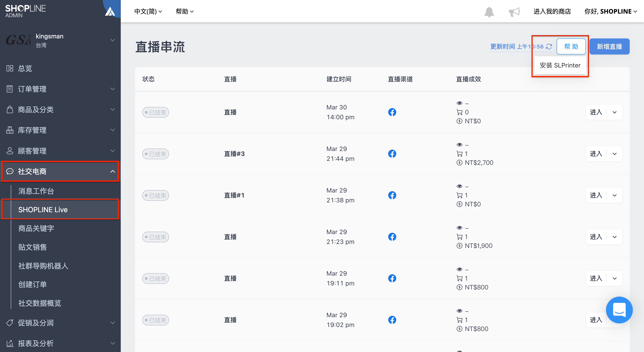Screen dimensions: 644x352
Task: Click Facebook icon in Mar 30 row
Action: click(392, 112)
